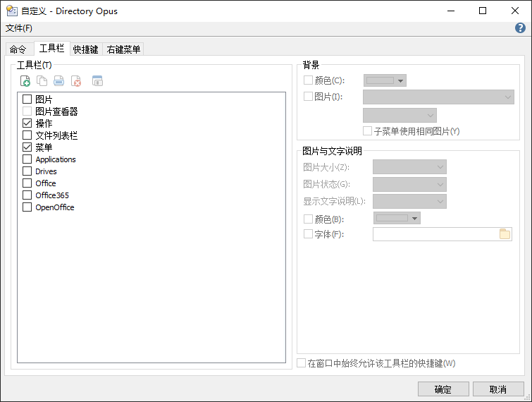Click the new toolbar icon
This screenshot has width=532, height=402.
click(25, 81)
